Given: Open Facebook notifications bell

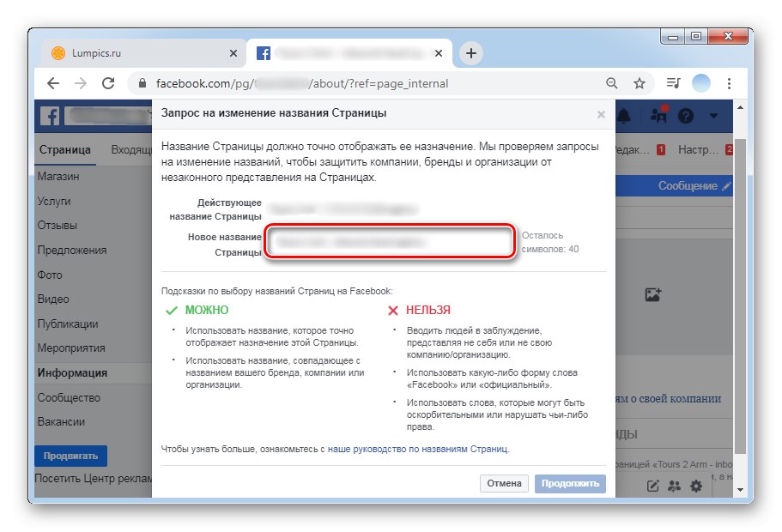Looking at the screenshot, I should [x=624, y=116].
